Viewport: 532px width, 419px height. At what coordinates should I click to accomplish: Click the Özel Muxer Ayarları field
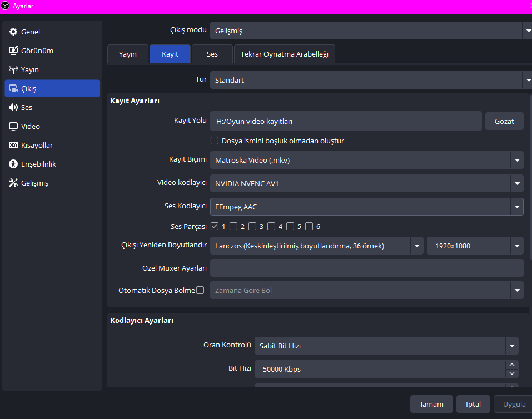[x=367, y=268]
